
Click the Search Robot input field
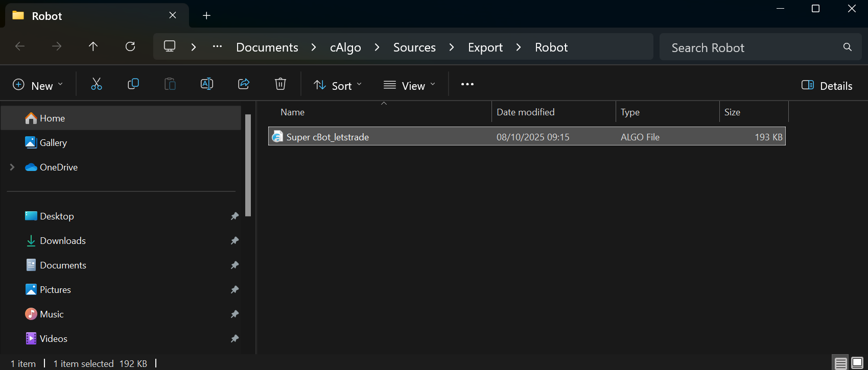[751, 47]
